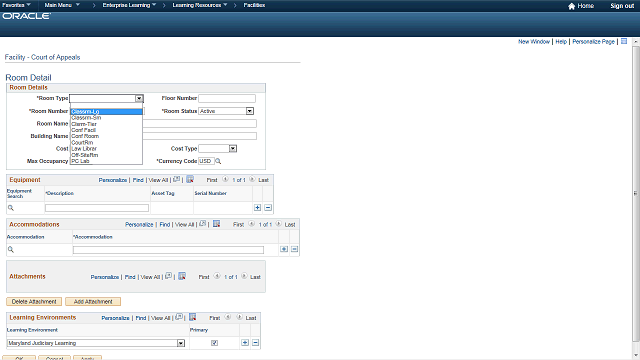The width and height of the screenshot is (640, 360).
Task: Expand the Main Menu dropdown
Action: click(62, 5)
